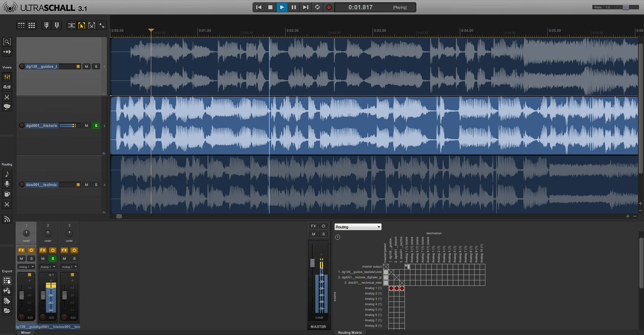Click the waveform render export icon

(7, 291)
